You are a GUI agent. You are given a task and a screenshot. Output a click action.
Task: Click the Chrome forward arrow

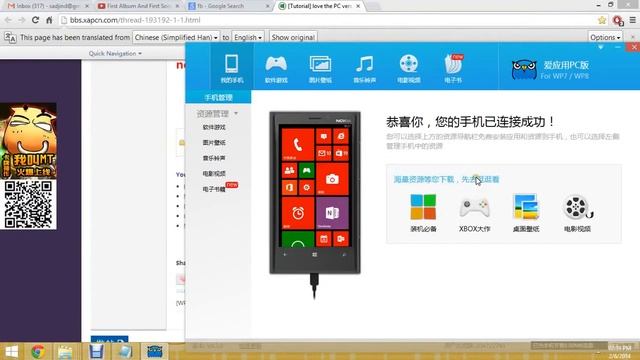pos(22,20)
